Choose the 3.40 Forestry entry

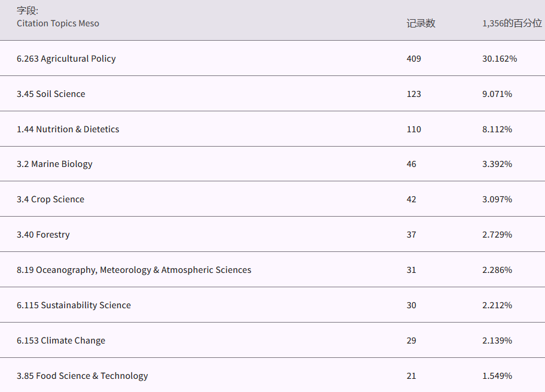(x=43, y=235)
